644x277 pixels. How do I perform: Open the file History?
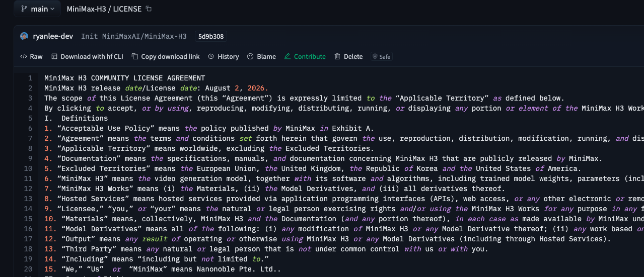tap(224, 56)
